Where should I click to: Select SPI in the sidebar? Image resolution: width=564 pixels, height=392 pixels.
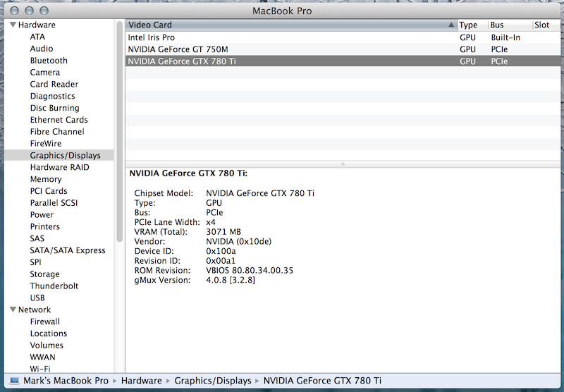[35, 262]
